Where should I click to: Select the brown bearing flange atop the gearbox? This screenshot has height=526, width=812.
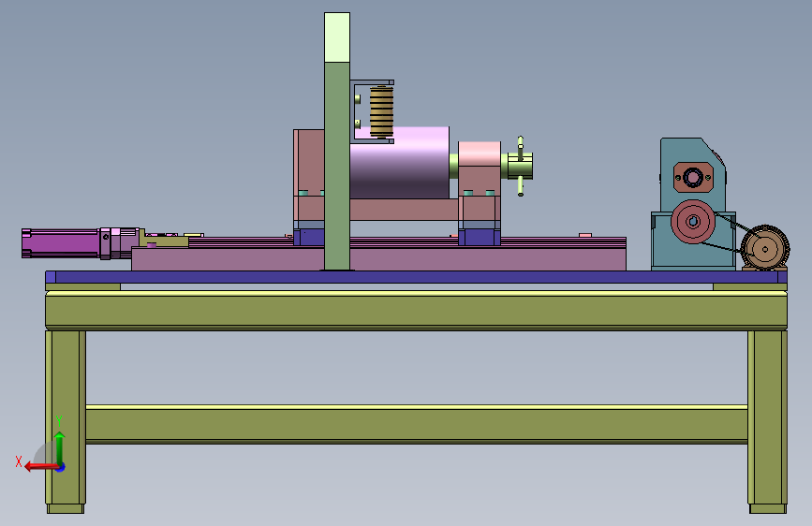click(x=693, y=178)
